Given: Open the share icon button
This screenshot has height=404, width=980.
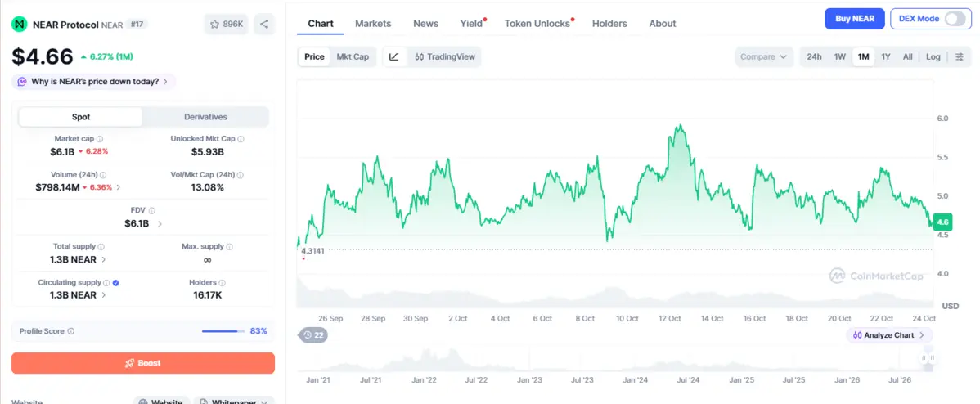Looking at the screenshot, I should pos(264,25).
